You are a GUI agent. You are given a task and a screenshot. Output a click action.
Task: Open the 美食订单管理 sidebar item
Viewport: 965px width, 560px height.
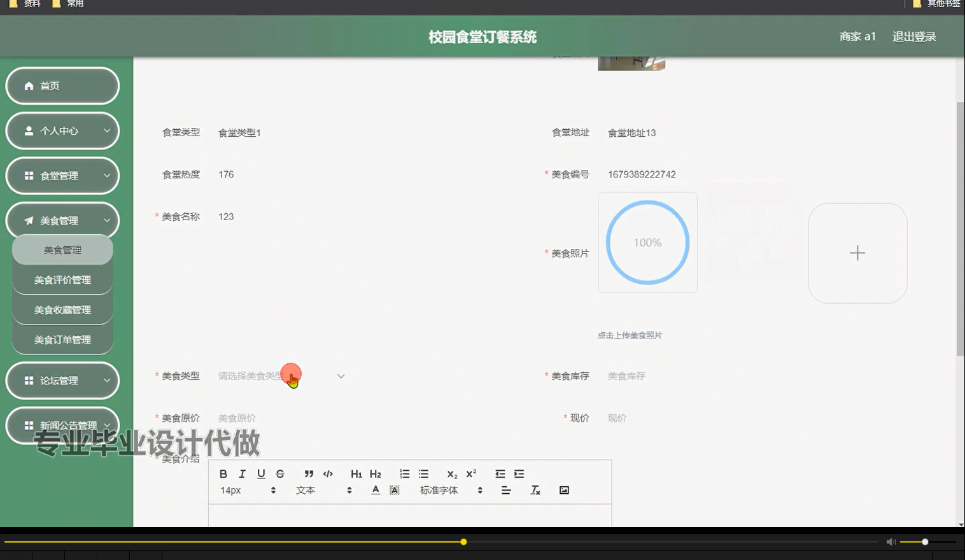pyautogui.click(x=62, y=339)
